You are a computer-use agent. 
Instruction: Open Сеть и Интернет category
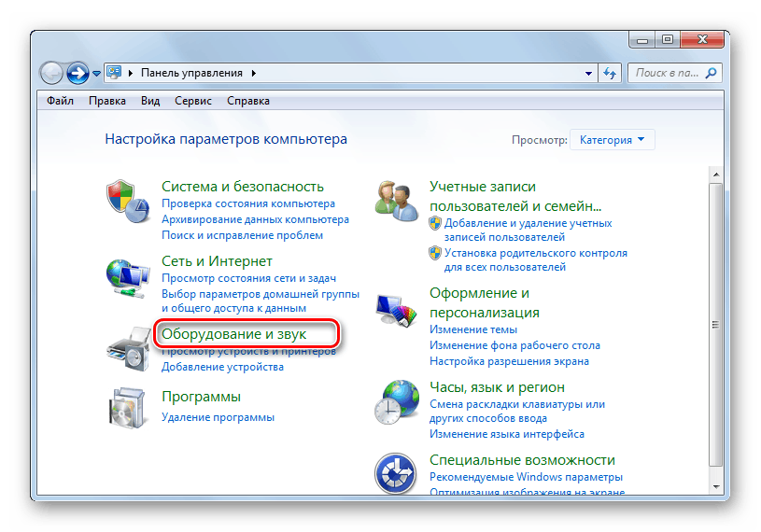[217, 261]
